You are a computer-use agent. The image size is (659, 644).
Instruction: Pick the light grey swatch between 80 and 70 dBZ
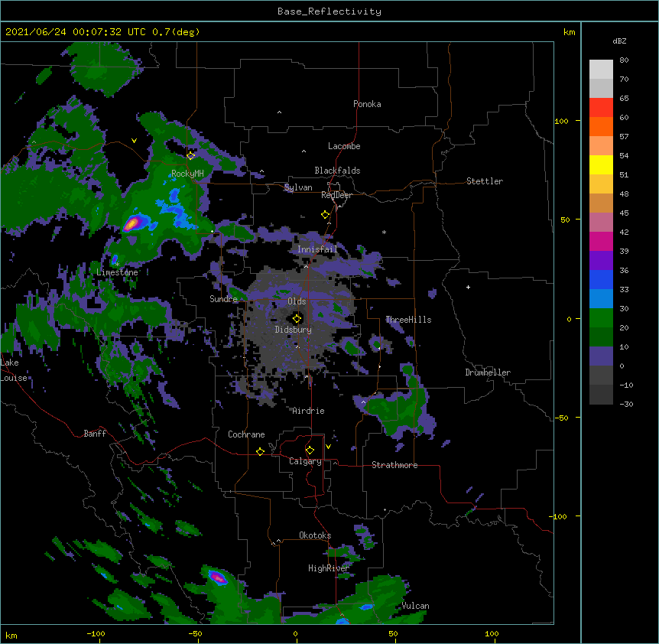(x=601, y=70)
